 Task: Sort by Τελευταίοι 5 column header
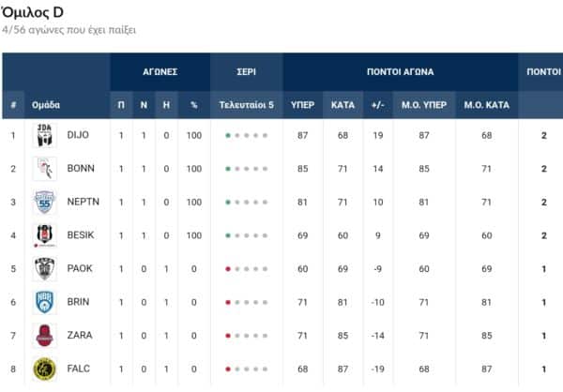pyautogui.click(x=246, y=105)
